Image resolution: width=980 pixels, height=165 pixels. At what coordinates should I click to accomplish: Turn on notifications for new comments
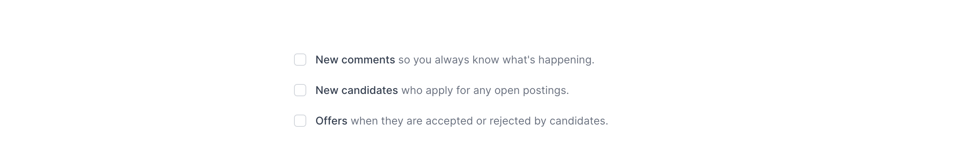[x=300, y=60]
